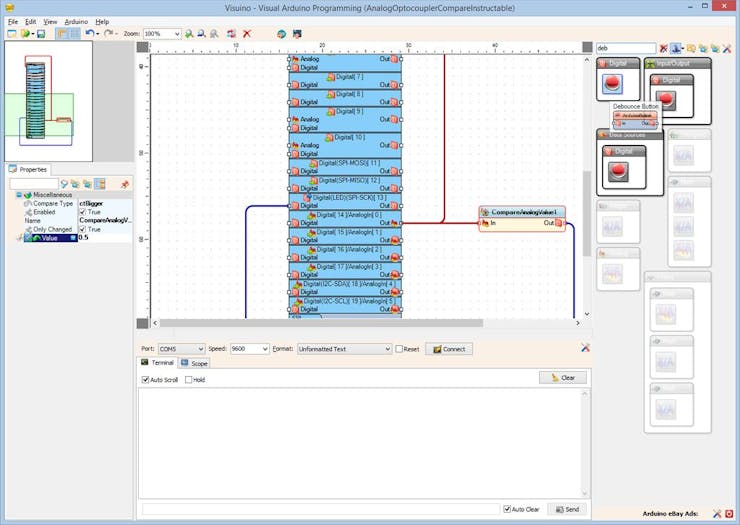
Task: Click the red X delete toolbar icon
Action: coord(247,33)
